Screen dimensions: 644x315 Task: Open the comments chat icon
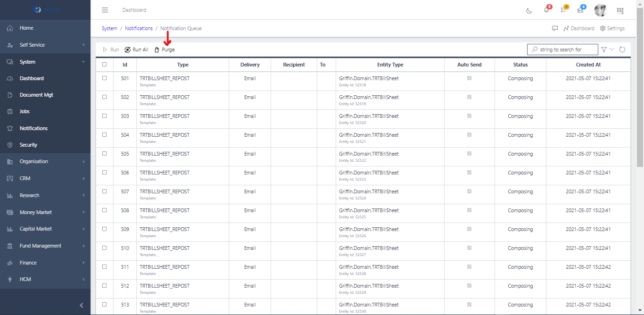click(555, 28)
